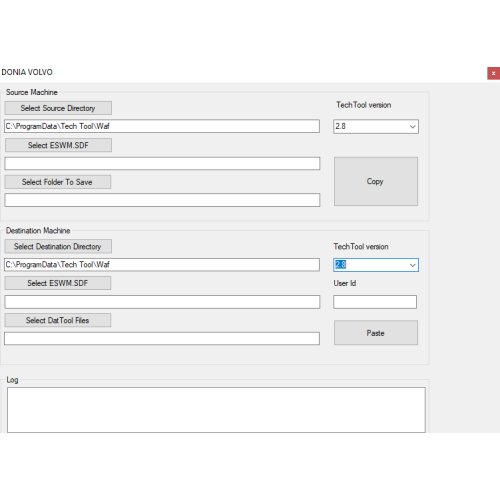Click the Select Folder To Save button
The height and width of the screenshot is (500, 500).
(58, 182)
